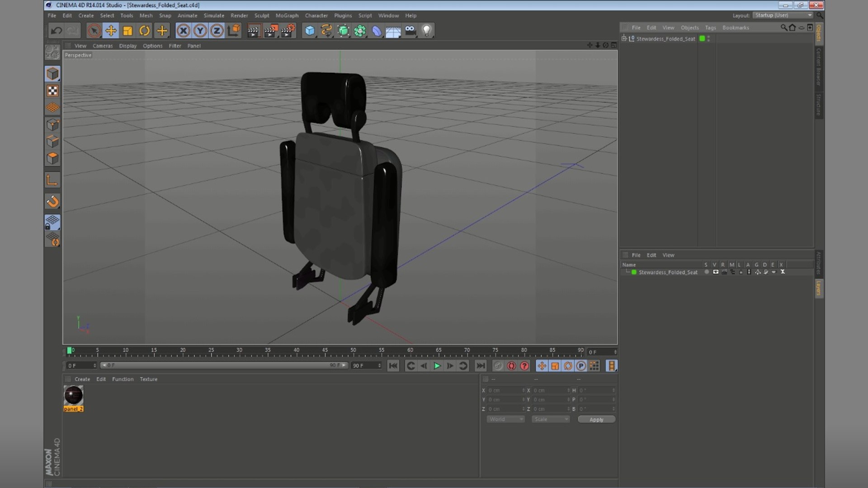Click the green playhead at frame 0
868x488 pixels.
pos(69,350)
